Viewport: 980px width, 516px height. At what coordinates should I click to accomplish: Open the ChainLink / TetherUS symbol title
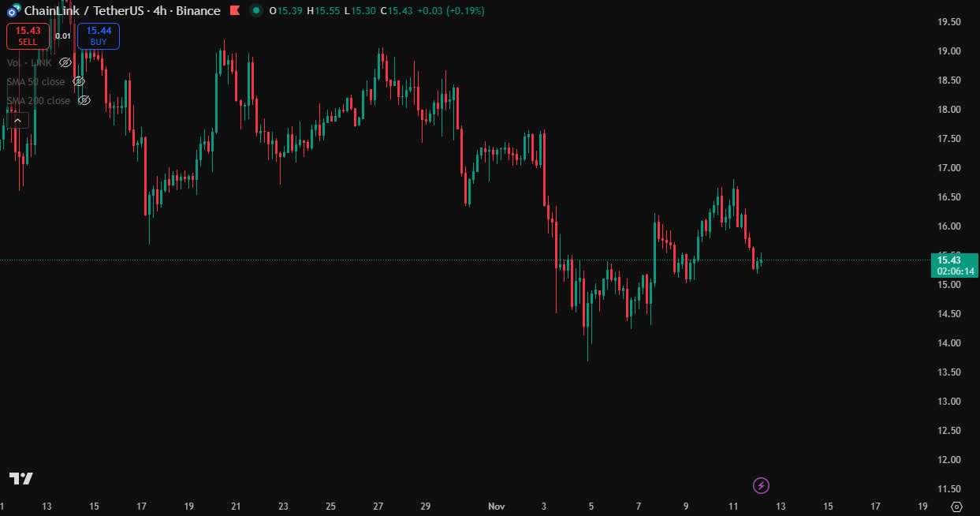click(x=77, y=11)
